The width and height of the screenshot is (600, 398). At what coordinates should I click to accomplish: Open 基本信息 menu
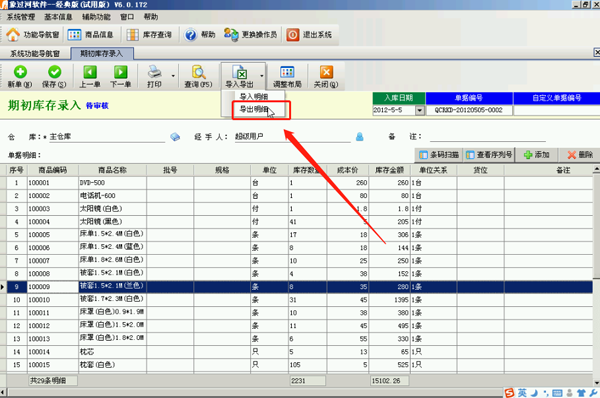58,17
